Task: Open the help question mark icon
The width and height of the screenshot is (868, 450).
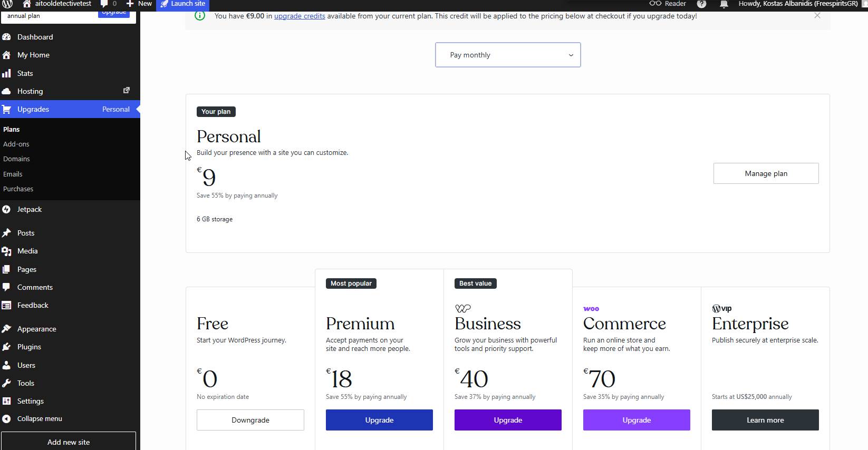Action: click(701, 4)
